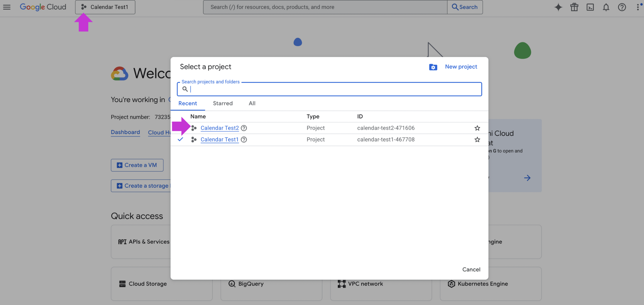This screenshot has height=305, width=644.
Task: Open the Dashboard link in background page
Action: click(x=125, y=132)
